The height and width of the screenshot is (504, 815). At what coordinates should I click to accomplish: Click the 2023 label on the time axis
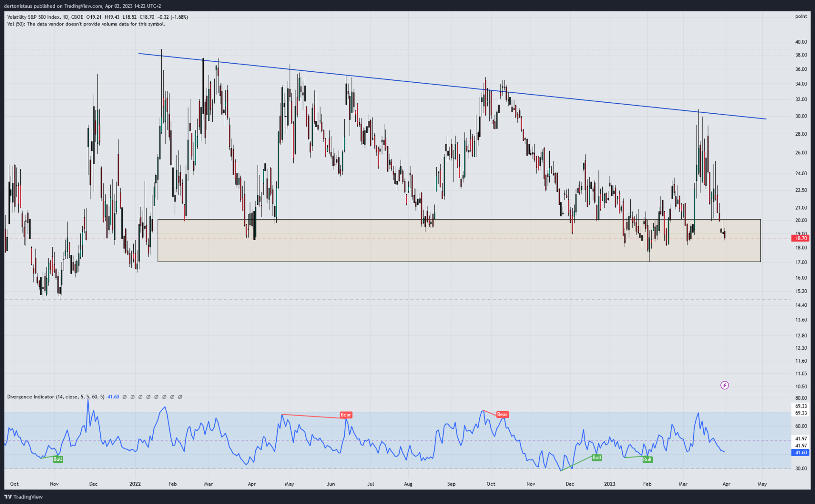pyautogui.click(x=610, y=484)
